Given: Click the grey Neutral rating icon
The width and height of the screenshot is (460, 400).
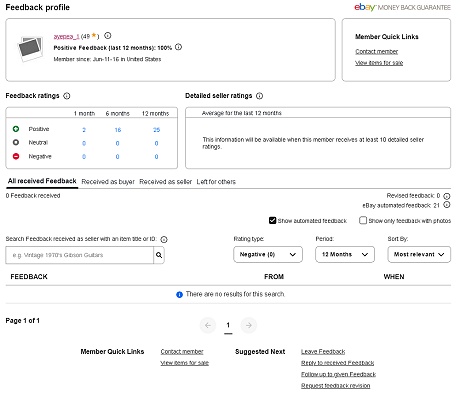Looking at the screenshot, I should [x=16, y=142].
